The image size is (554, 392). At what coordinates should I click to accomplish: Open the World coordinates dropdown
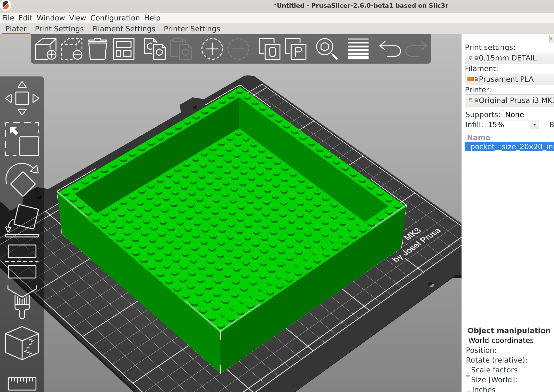[510, 340]
